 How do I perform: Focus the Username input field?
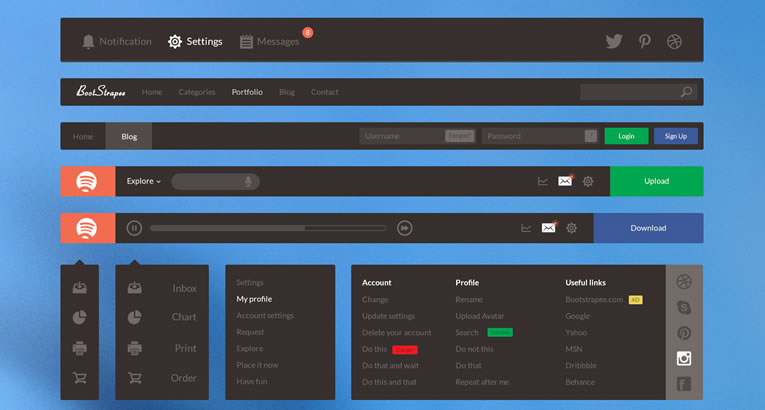click(402, 136)
